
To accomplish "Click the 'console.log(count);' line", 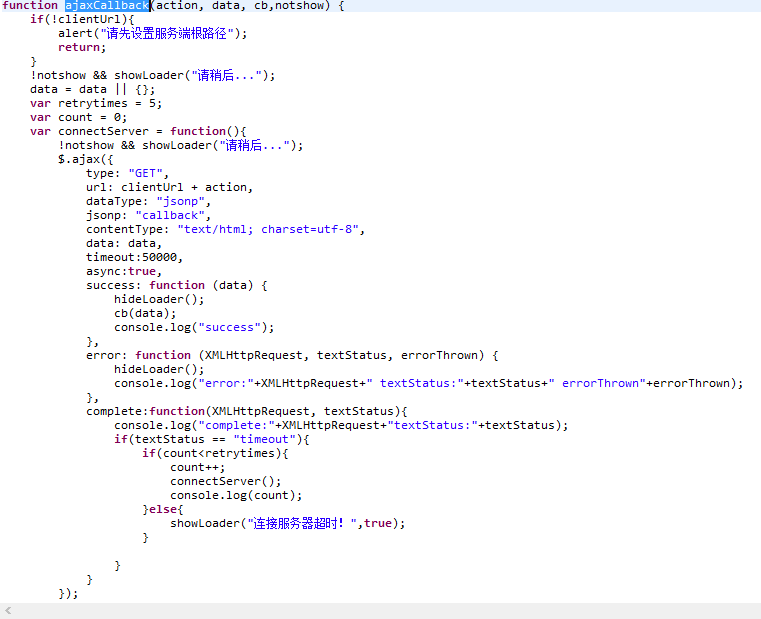I will click(x=236, y=496).
